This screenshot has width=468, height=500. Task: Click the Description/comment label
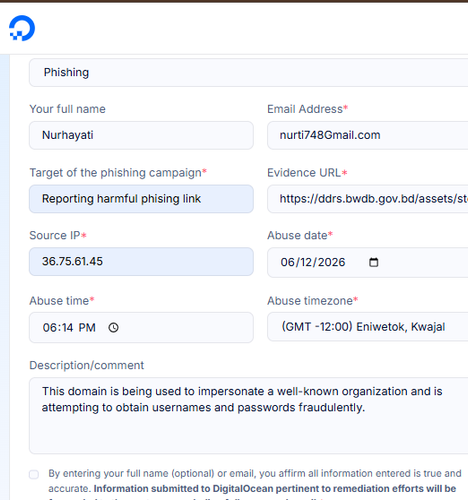[87, 365]
